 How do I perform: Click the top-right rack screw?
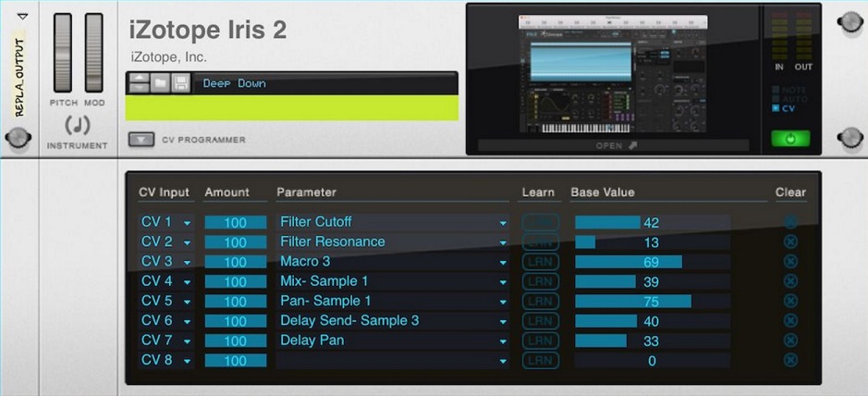pos(850,22)
